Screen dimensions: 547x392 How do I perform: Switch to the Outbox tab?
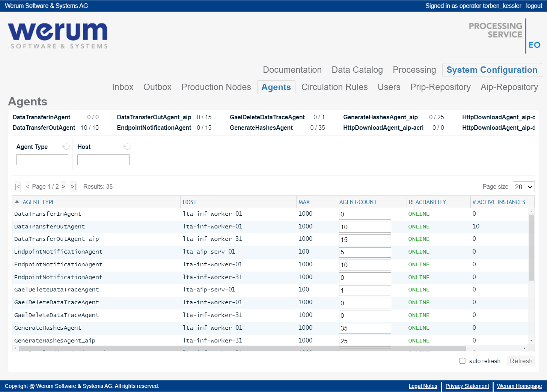click(157, 87)
